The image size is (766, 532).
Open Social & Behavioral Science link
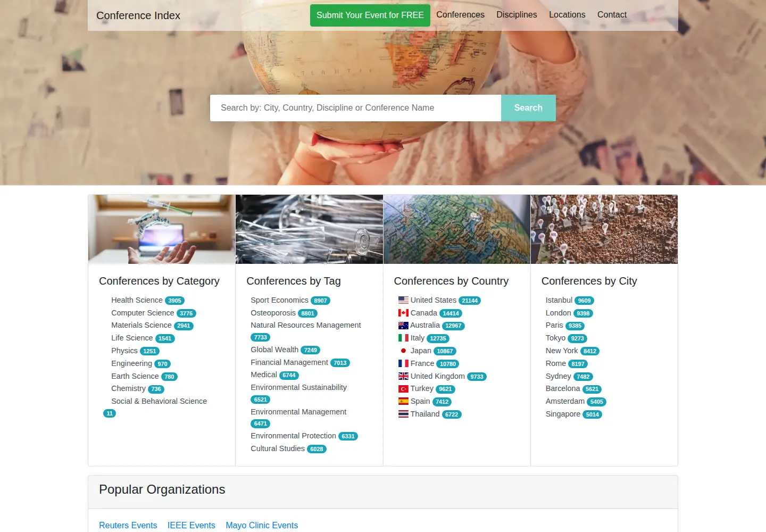pos(159,401)
